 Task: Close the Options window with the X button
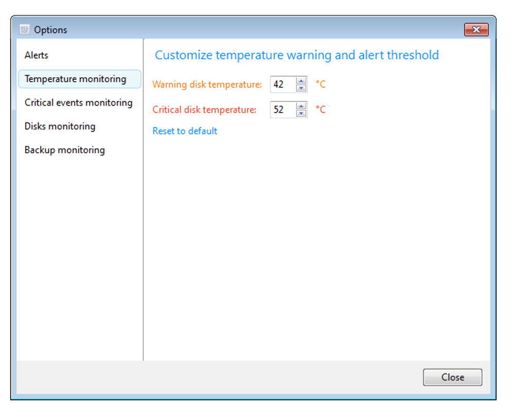[477, 29]
